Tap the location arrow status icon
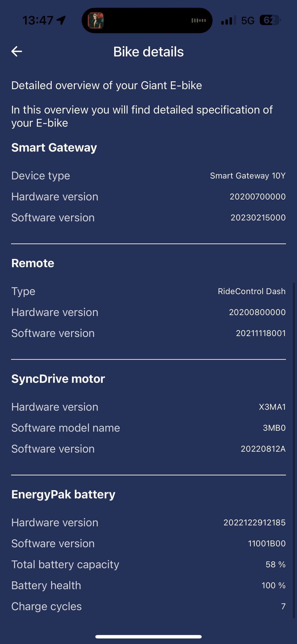 (x=61, y=20)
